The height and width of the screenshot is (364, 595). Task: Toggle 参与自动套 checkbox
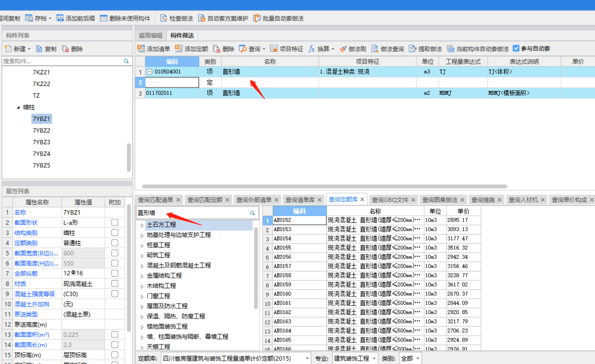pos(516,49)
